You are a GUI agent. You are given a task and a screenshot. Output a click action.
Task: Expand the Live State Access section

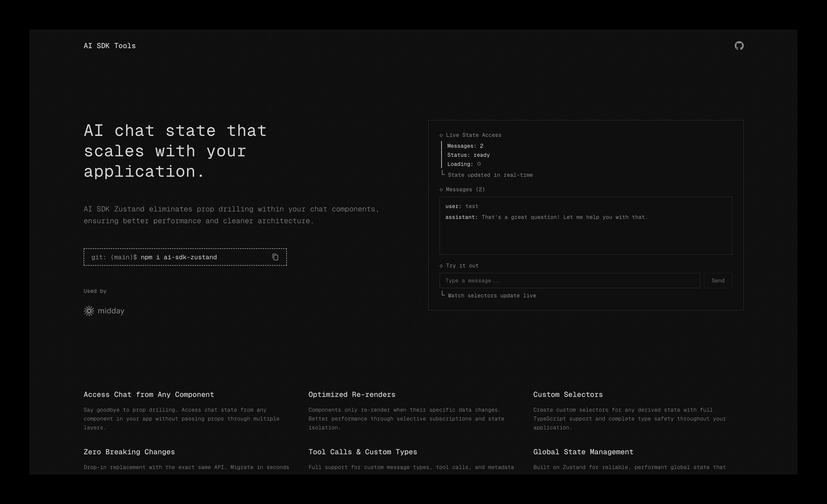click(x=473, y=135)
